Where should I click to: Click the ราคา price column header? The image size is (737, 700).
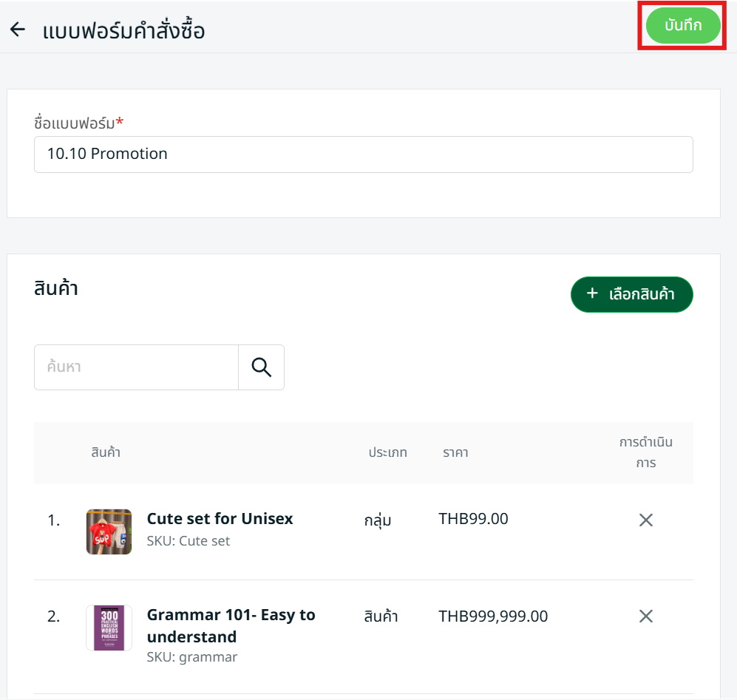(455, 453)
